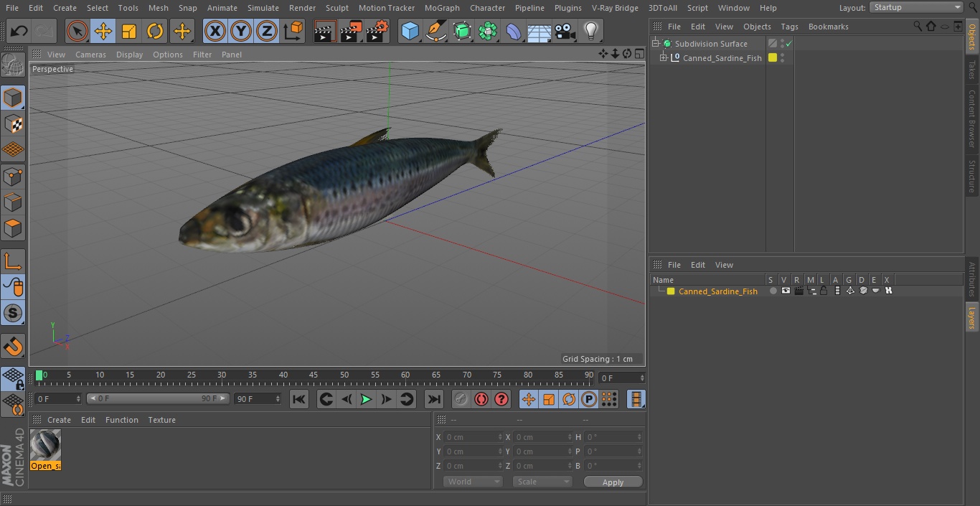Screen dimensions: 980x506
Task: Open the Sculpt menu
Action: click(336, 8)
